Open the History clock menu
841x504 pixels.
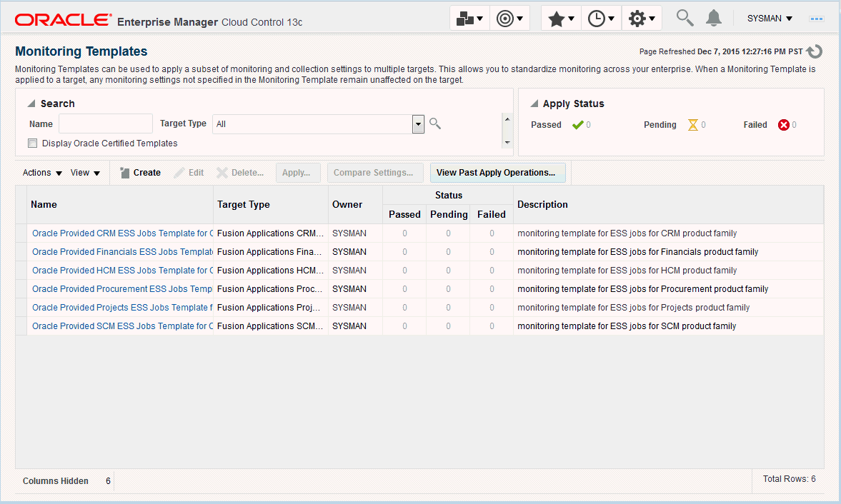pyautogui.click(x=601, y=19)
